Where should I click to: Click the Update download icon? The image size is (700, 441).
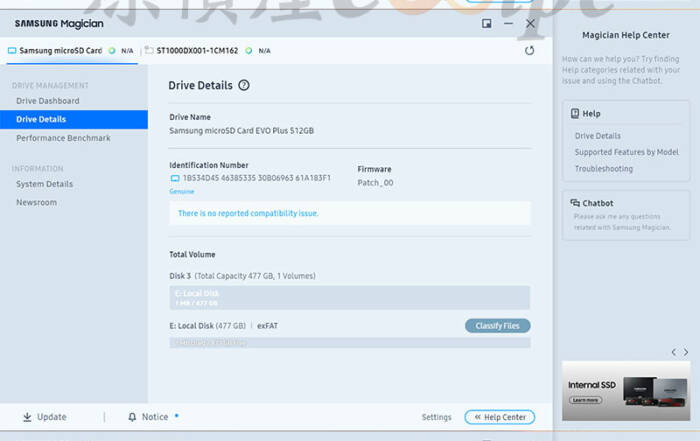pyautogui.click(x=27, y=417)
